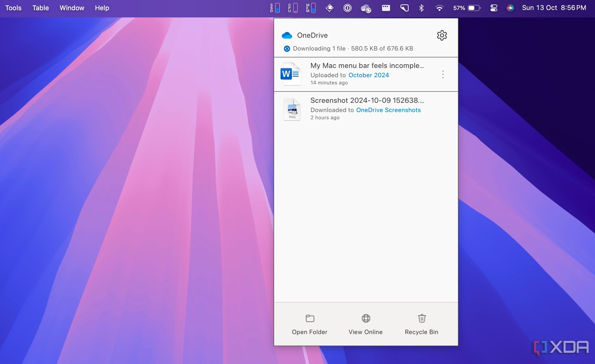Open the Recycle Bin

pos(421,325)
